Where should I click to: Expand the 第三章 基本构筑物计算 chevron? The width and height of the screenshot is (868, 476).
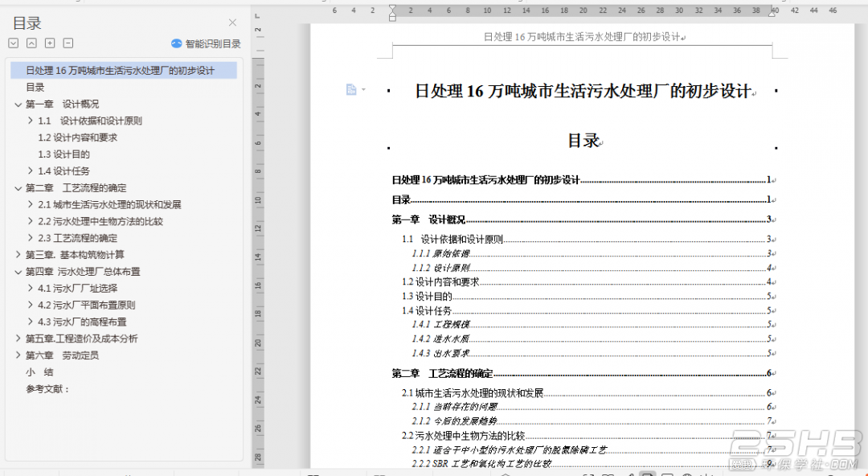[18, 254]
